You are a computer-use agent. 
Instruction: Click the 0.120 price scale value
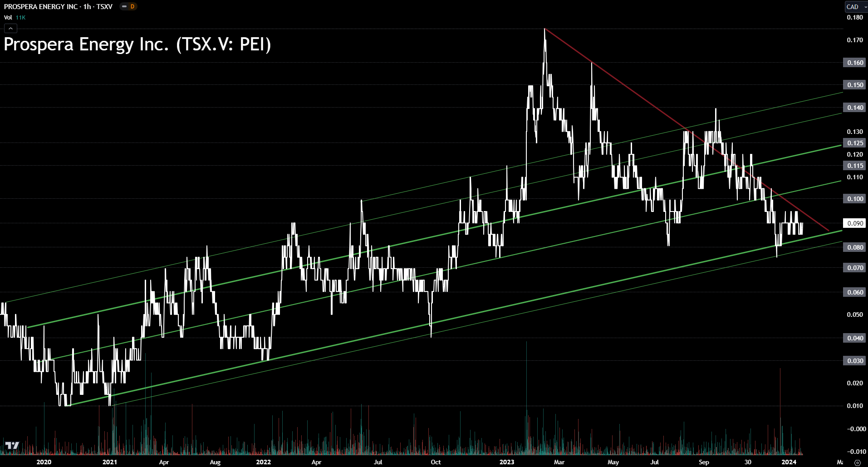(855, 154)
